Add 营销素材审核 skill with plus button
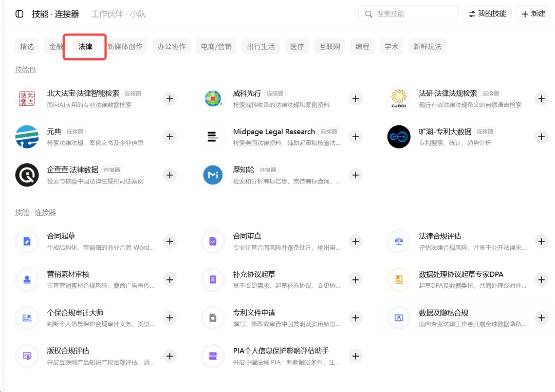 [170, 279]
